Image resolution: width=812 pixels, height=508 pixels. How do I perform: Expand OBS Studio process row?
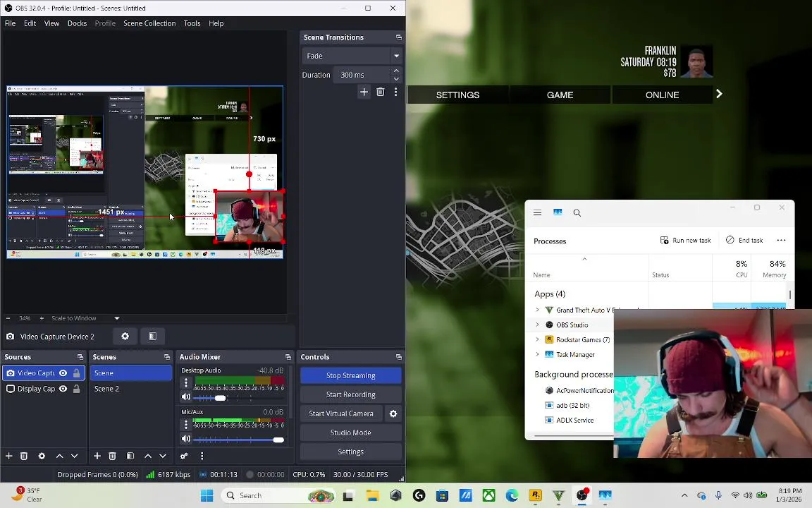point(537,325)
